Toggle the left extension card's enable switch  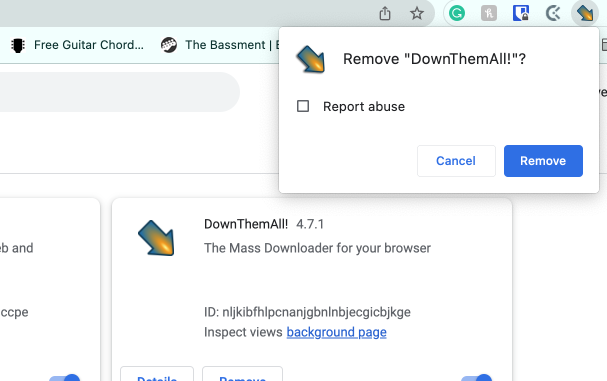click(65, 378)
